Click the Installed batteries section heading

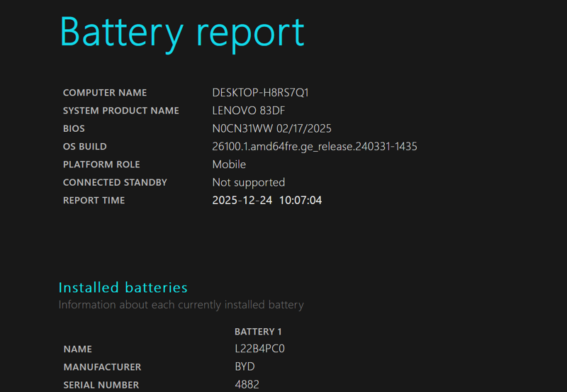pos(123,287)
